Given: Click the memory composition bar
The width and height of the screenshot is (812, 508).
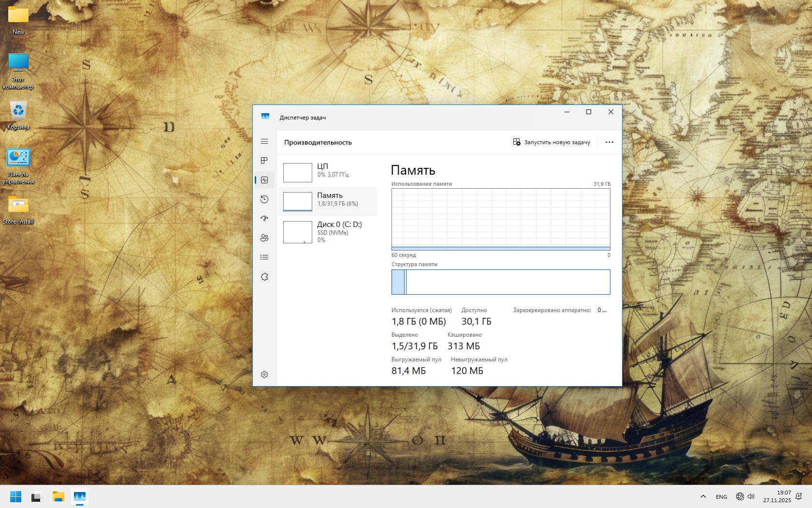Looking at the screenshot, I should (501, 282).
